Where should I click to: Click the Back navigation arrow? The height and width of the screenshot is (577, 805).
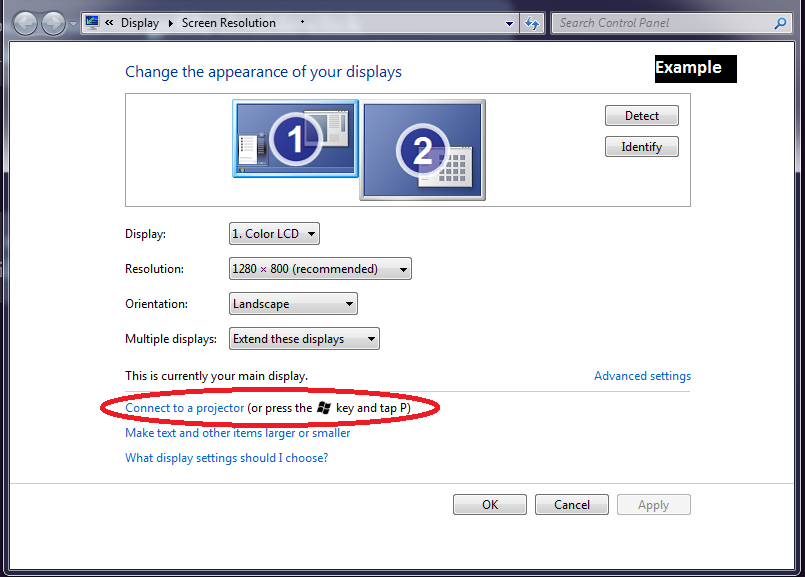pyautogui.click(x=26, y=23)
